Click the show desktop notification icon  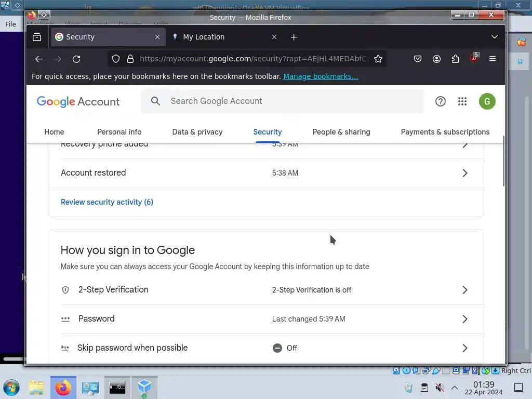point(518,388)
